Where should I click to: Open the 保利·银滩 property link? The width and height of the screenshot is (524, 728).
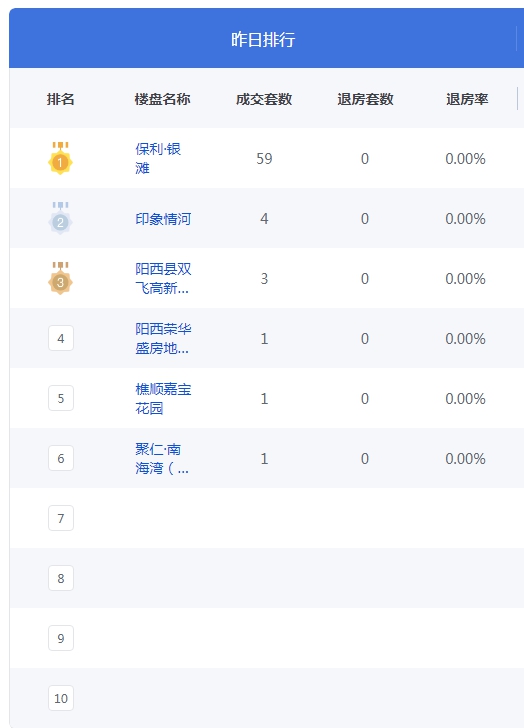pyautogui.click(x=158, y=158)
